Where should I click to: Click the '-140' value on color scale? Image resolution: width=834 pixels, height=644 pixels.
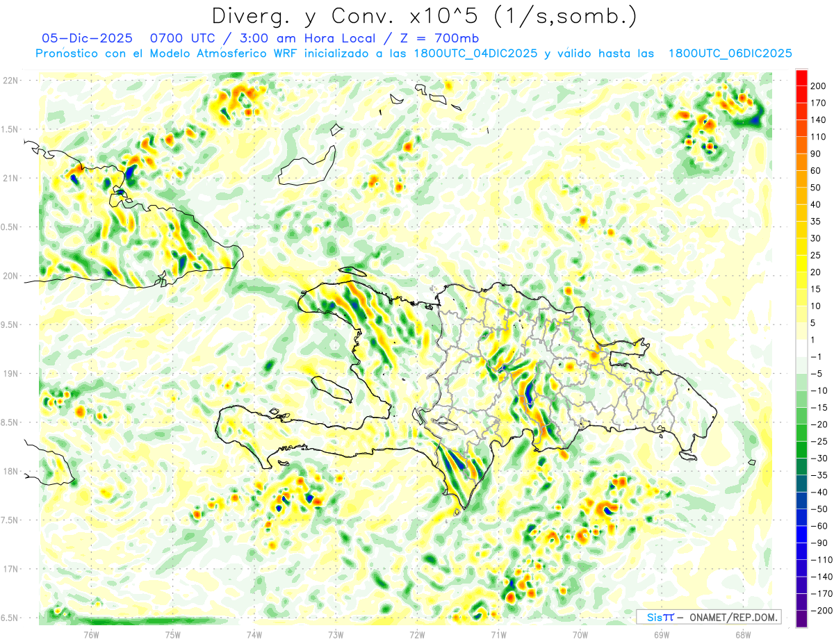coord(822,577)
